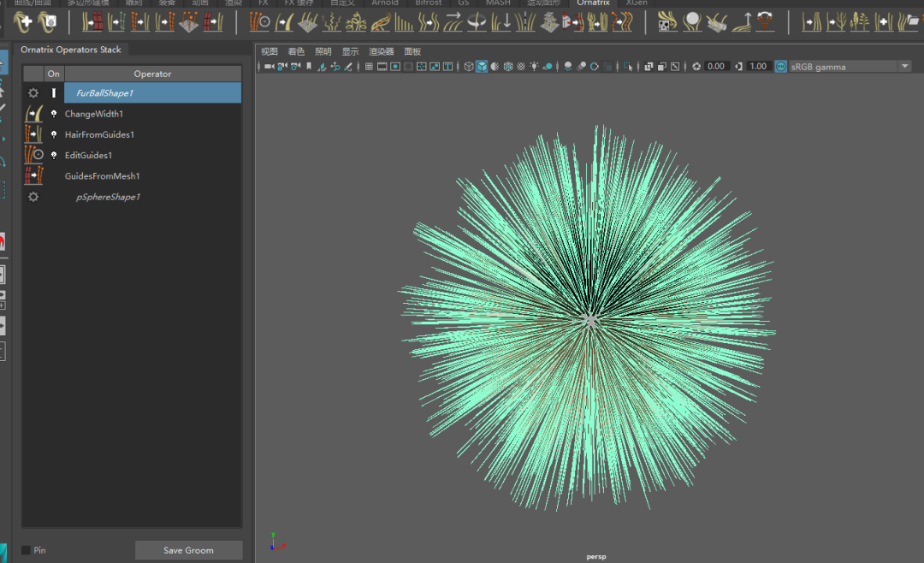Open the 渲染器 viewport menu
924x563 pixels.
coord(382,51)
